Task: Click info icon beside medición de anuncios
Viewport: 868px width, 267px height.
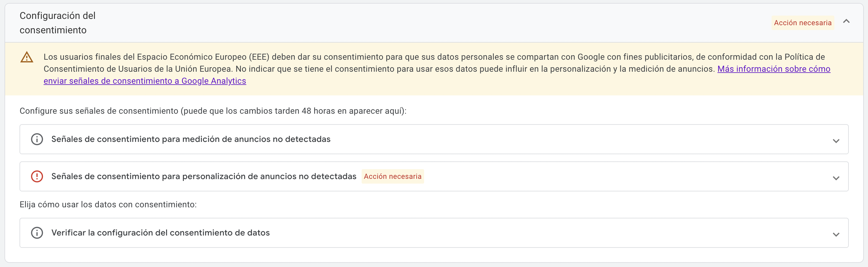Action: [x=37, y=139]
